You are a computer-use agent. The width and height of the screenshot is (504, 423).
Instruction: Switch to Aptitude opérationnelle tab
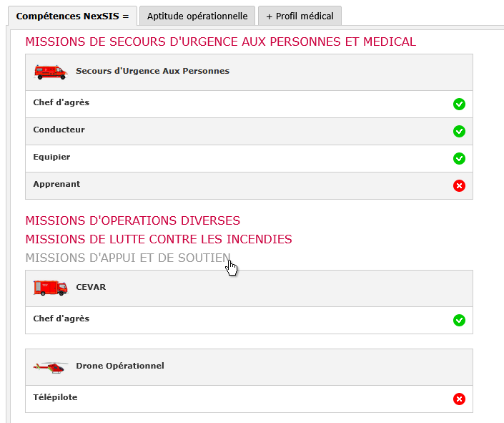tap(197, 16)
